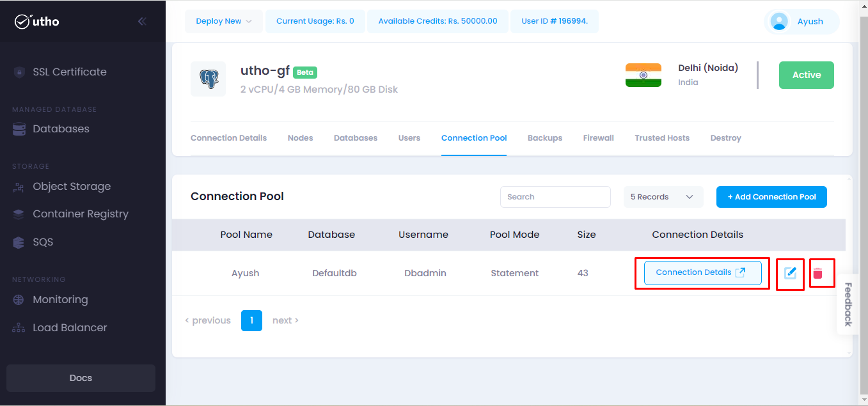Click the Defaultdb database cell
Viewport: 868px width, 406px height.
point(335,273)
